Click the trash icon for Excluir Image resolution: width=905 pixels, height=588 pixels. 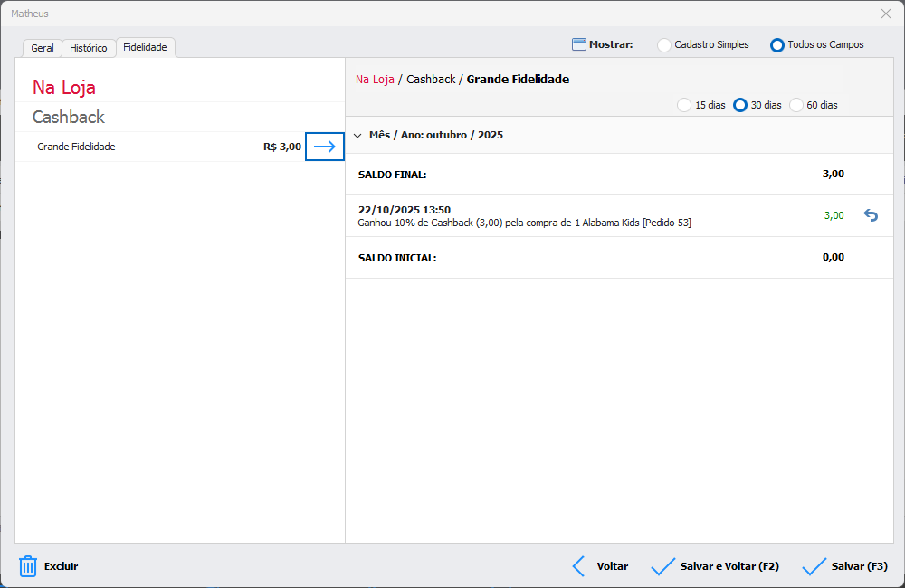pos(28,566)
